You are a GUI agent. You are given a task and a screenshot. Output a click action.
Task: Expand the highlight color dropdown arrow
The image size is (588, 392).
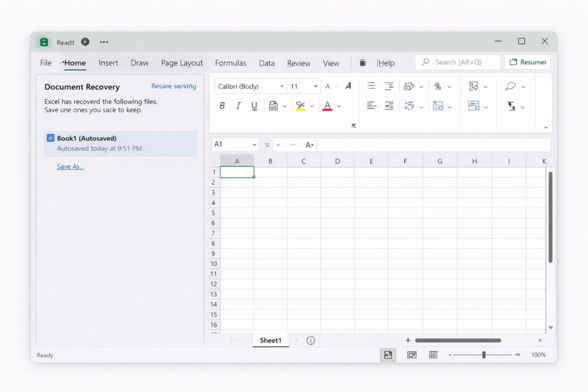coord(312,106)
